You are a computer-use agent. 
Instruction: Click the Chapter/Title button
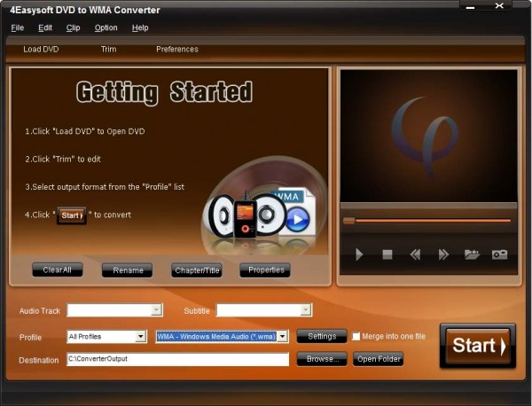pyautogui.click(x=197, y=270)
